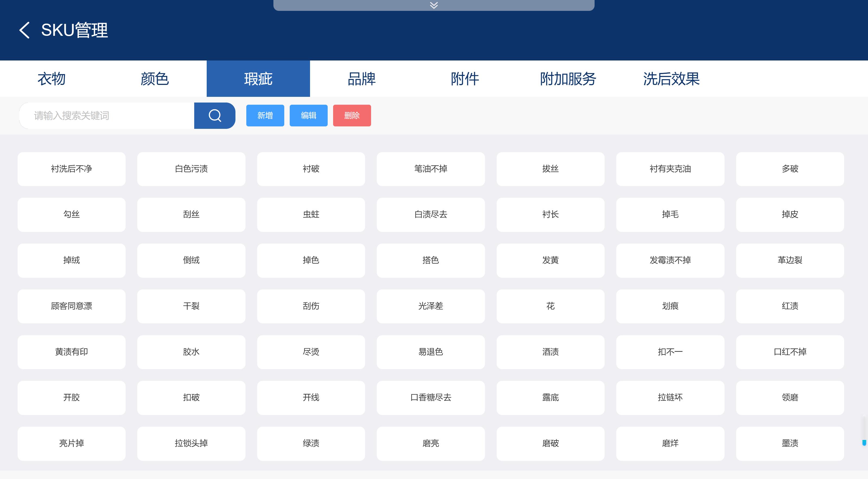Go to the 附加服务 tab
The width and height of the screenshot is (868, 479).
pyautogui.click(x=568, y=79)
